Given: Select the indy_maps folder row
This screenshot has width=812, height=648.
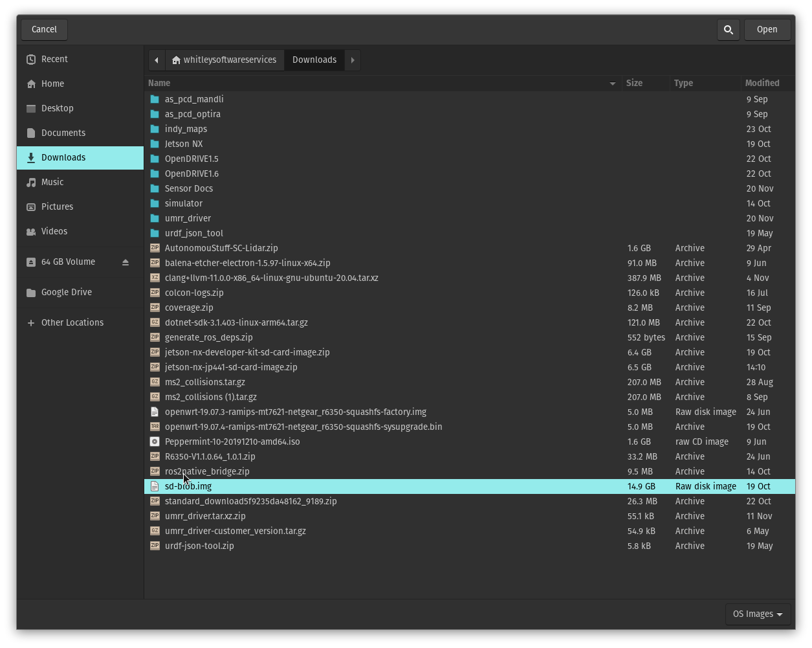Looking at the screenshot, I should tap(470, 129).
